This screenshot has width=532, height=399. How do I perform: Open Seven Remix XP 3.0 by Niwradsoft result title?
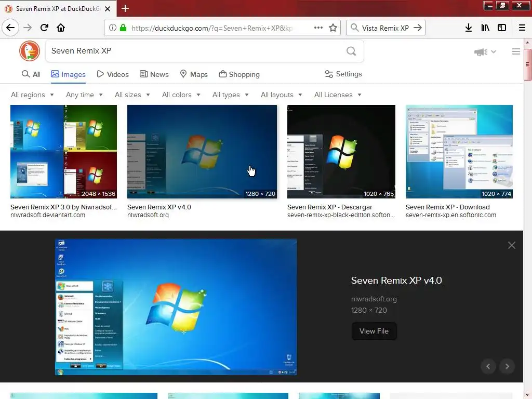tap(63, 207)
